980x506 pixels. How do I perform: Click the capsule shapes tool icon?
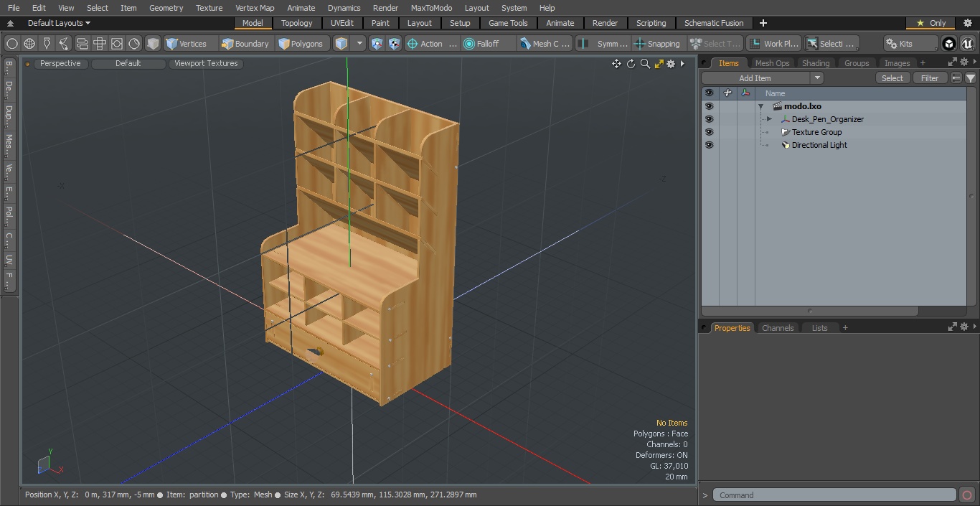tap(82, 44)
